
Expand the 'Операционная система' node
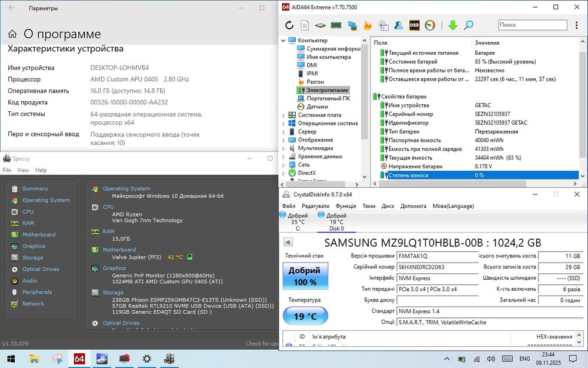(283, 124)
